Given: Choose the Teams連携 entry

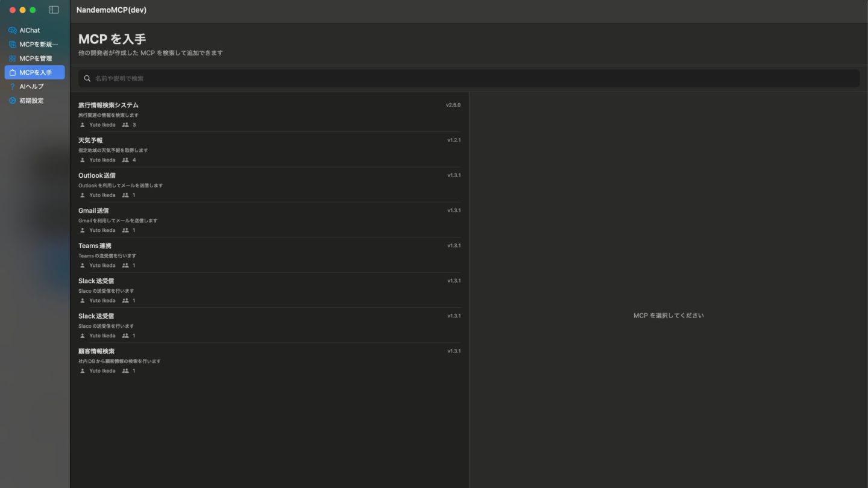Looking at the screenshot, I should coord(269,255).
